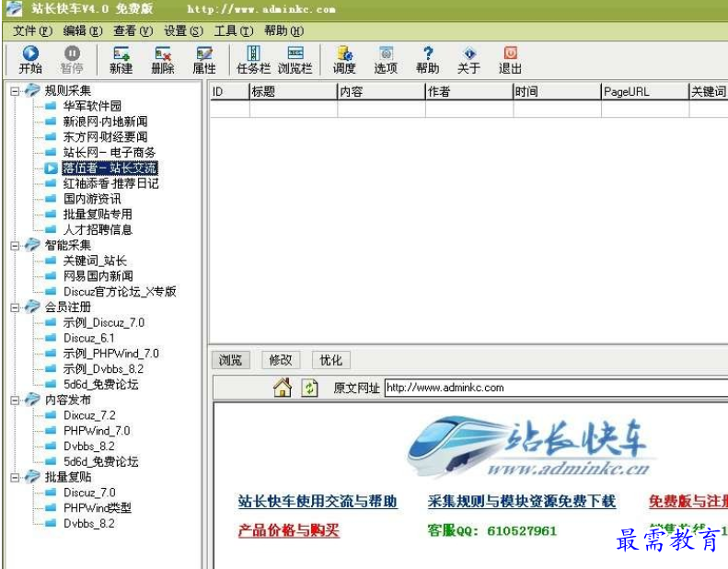Viewport: 728px width, 569px height.
Task: Collapse the 会员注册 tree node
Action: (x=15, y=308)
